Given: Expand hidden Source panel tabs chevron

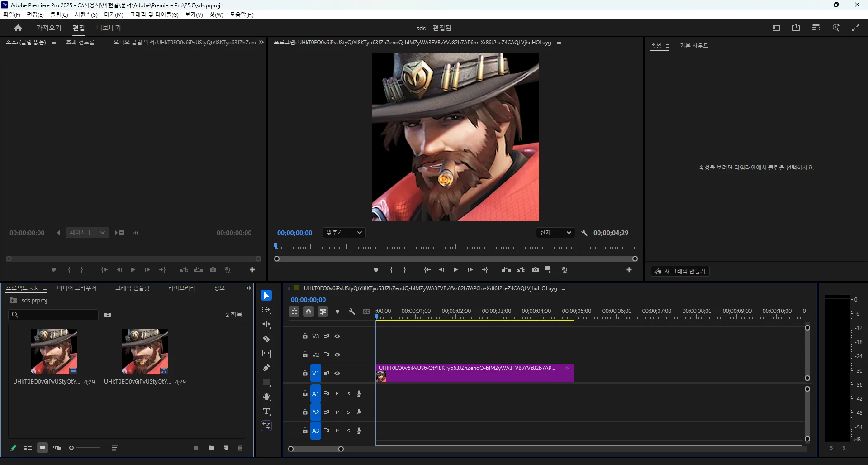Looking at the screenshot, I should click(261, 42).
